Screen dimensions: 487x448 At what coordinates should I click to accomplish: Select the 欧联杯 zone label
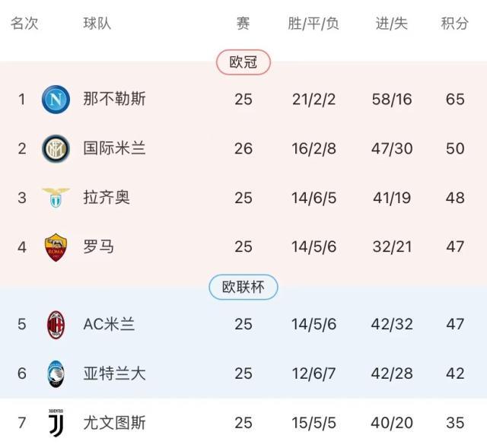click(x=243, y=287)
